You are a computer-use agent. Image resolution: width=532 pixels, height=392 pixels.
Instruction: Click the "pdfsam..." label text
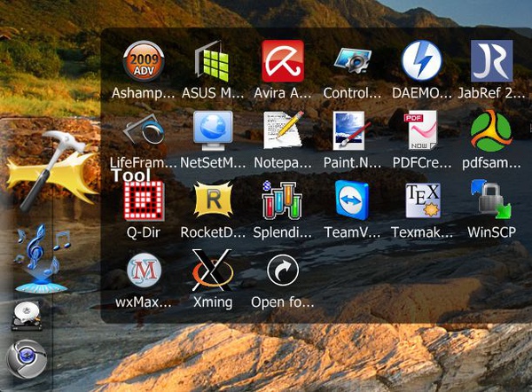click(x=491, y=163)
